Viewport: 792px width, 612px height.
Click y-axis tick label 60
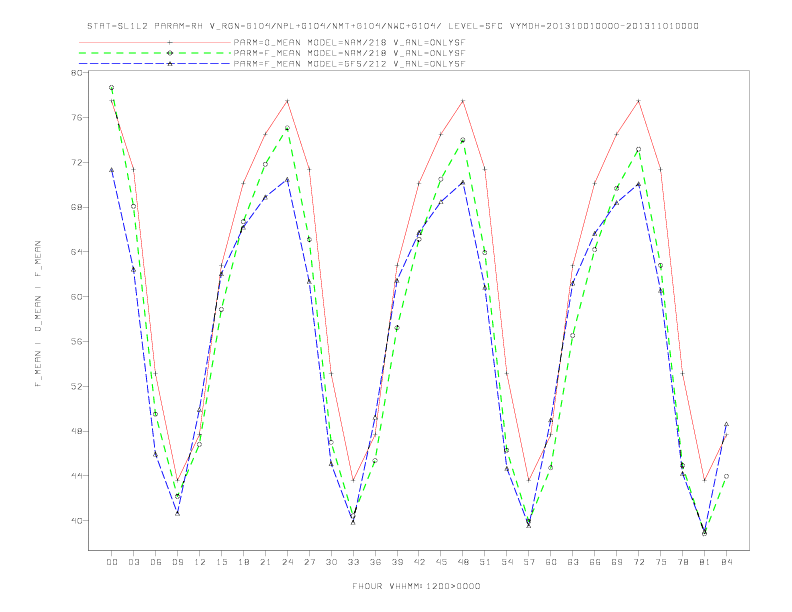point(77,297)
